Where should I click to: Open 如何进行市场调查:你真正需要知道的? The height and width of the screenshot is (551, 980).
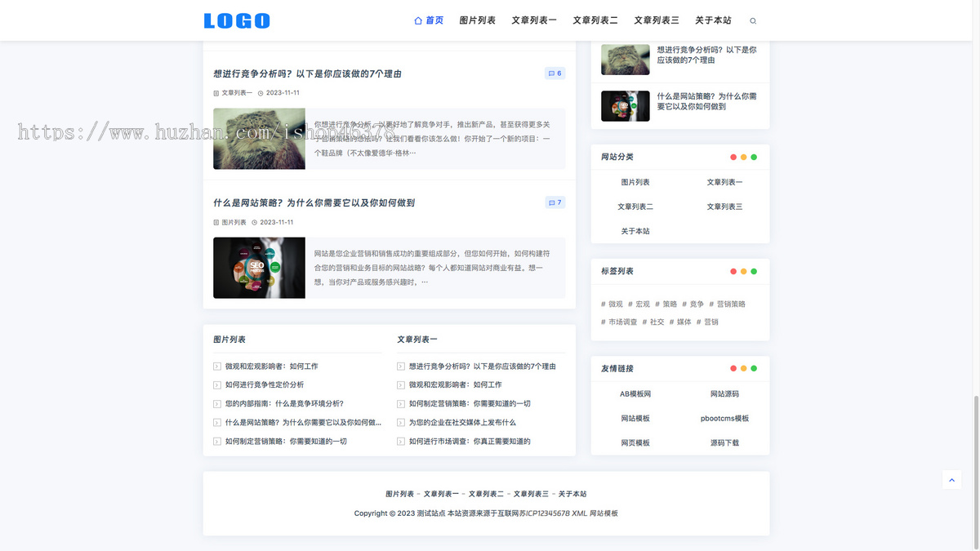470,442
